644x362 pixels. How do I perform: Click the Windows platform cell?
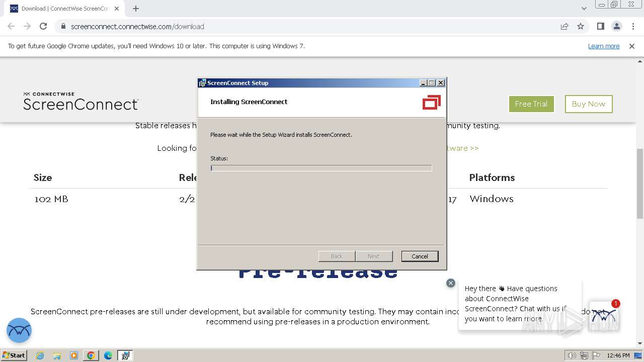[492, 199]
